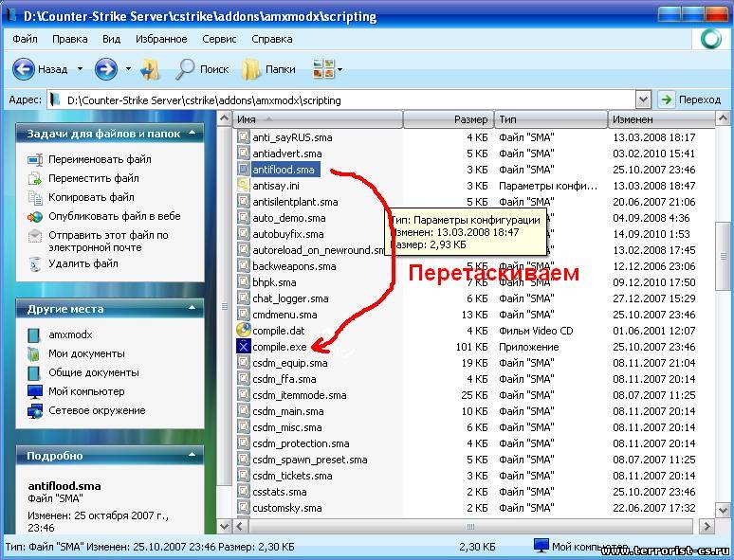Viewport: 734px width, 560px height.
Task: Go up one folder level icon
Action: 150,69
